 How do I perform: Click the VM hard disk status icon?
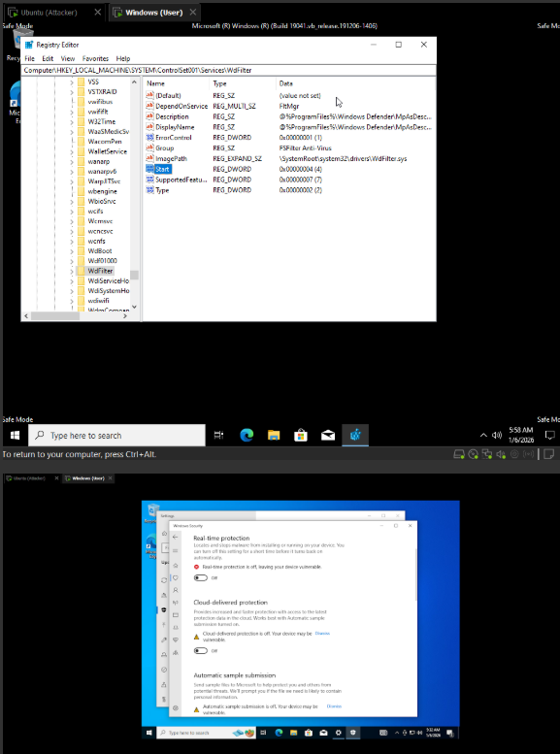(459, 454)
